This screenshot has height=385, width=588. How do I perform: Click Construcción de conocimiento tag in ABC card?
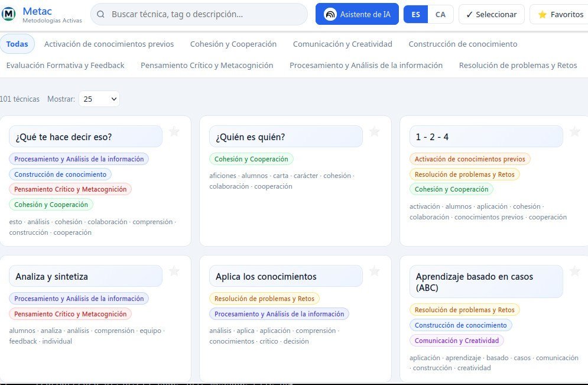[461, 325]
